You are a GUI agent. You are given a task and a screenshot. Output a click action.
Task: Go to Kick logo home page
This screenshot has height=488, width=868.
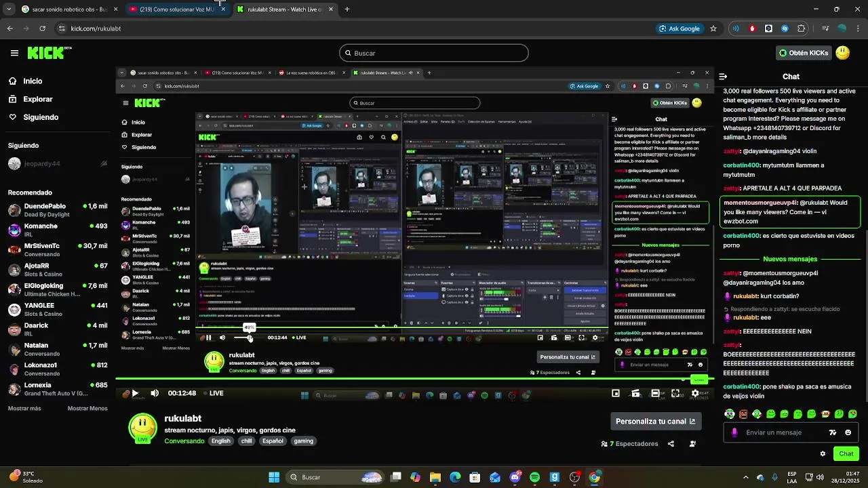pyautogui.click(x=50, y=52)
